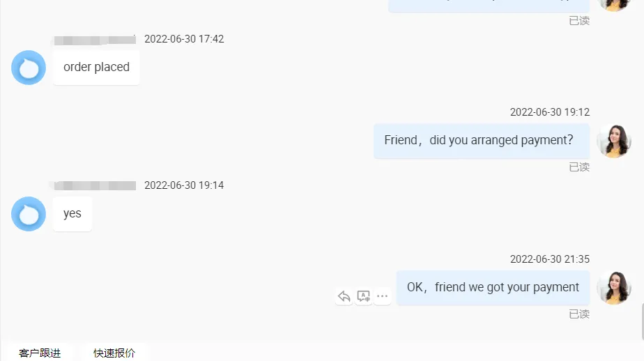This screenshot has width=644, height=361.
Task: Click the 2022-06-30 21:35 timestamp
Action: tap(549, 259)
